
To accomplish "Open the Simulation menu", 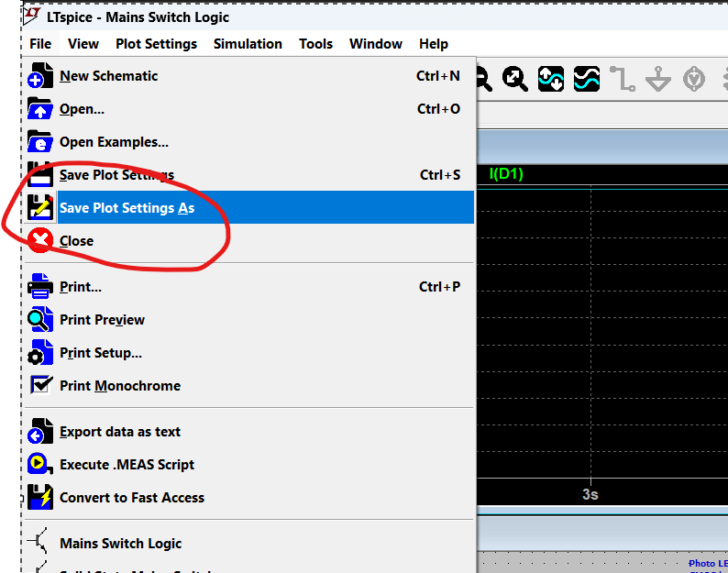I will 248,44.
